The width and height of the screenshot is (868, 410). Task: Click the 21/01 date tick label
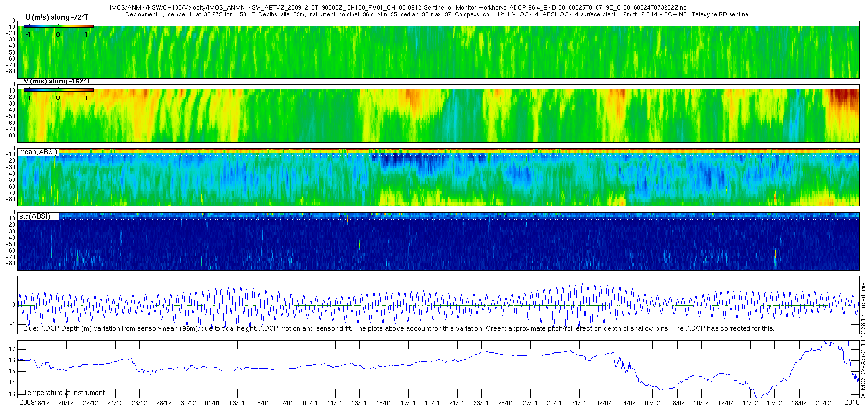point(457,403)
